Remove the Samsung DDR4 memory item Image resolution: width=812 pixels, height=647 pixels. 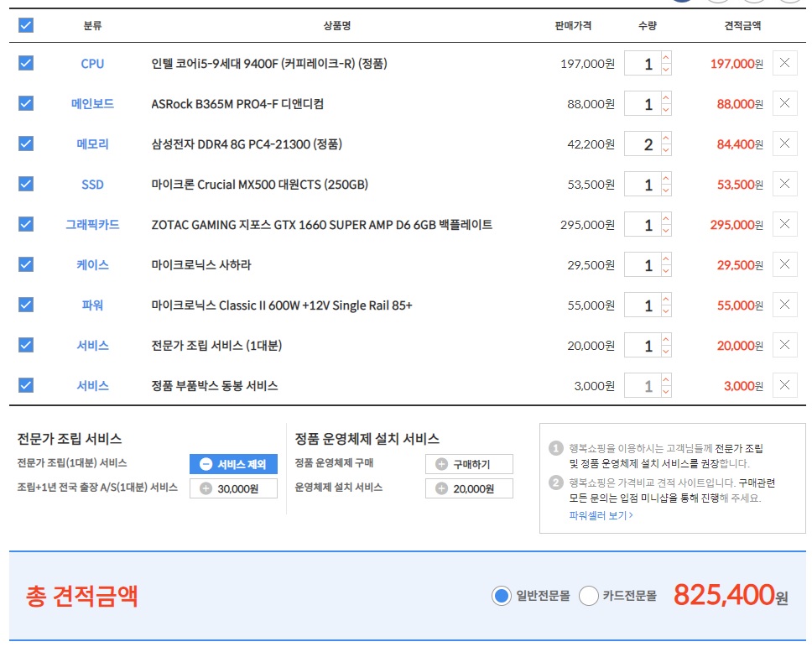click(784, 144)
